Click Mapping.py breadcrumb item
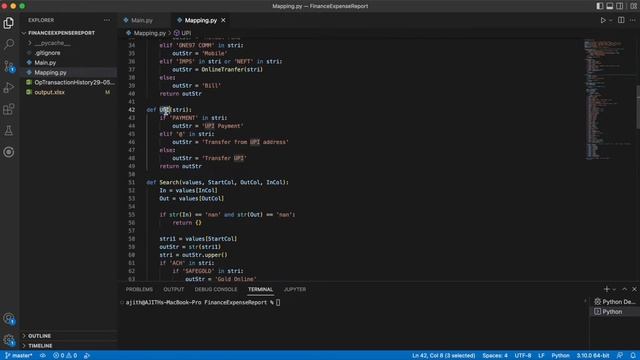The image size is (640, 360). (149, 33)
